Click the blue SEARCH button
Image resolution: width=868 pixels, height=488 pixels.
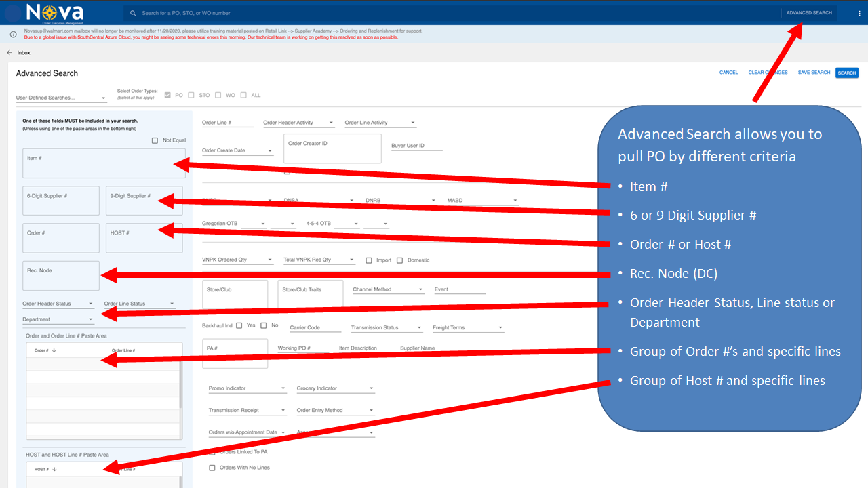click(847, 73)
